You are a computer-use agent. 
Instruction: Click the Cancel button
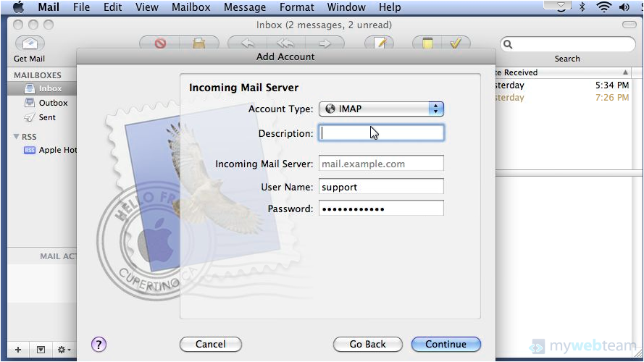210,345
